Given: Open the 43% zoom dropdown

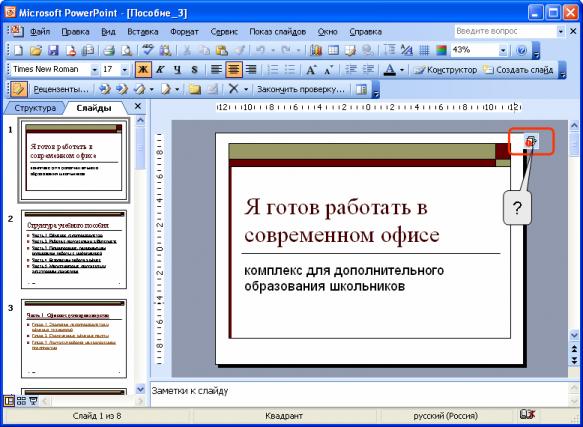Looking at the screenshot, I should point(503,50).
